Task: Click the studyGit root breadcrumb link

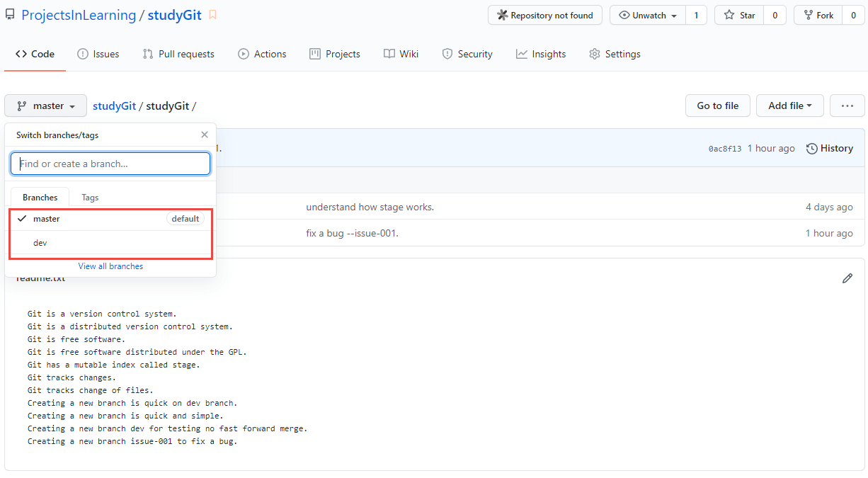Action: click(114, 106)
